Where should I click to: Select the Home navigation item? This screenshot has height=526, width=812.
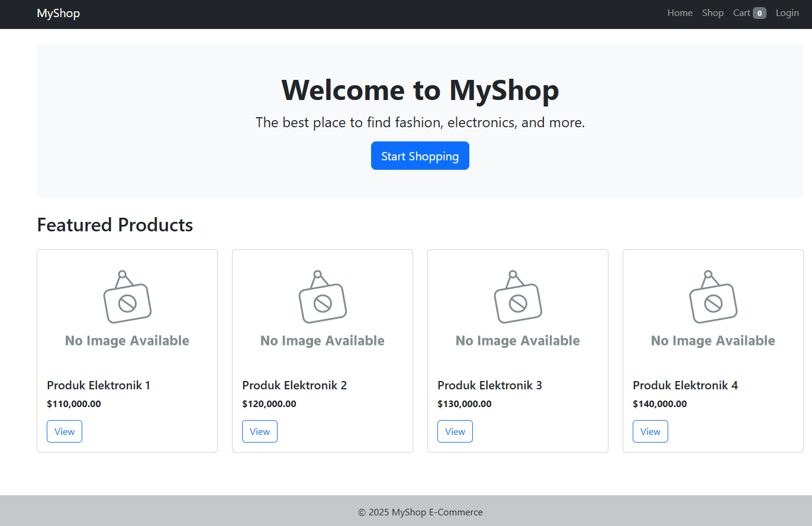[679, 12]
